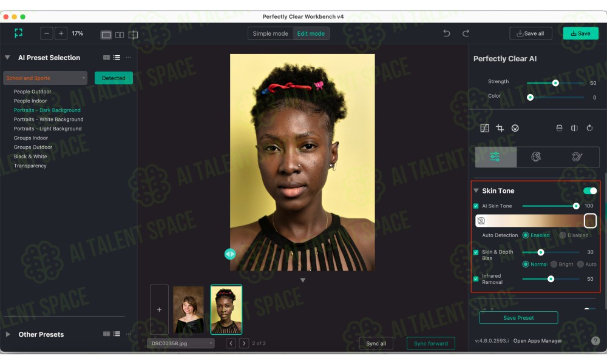Click the before/after split handle on image
This screenshot has height=364, width=607.
pyautogui.click(x=230, y=254)
